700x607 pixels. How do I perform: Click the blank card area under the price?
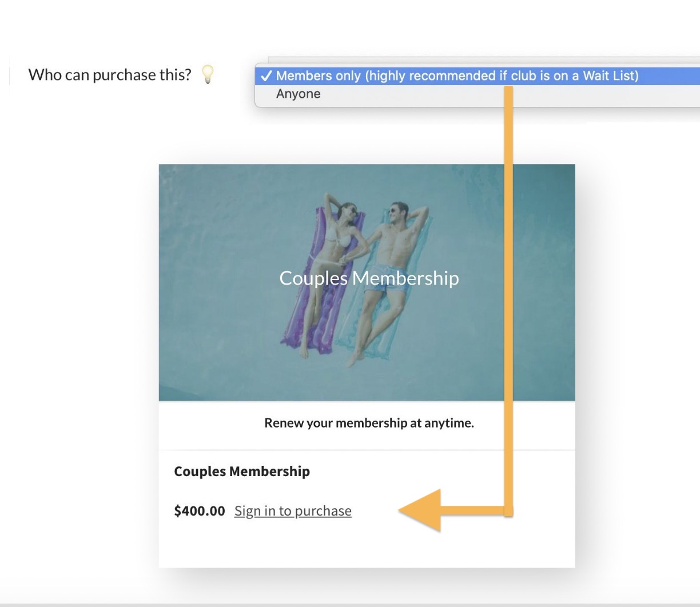coord(366,546)
